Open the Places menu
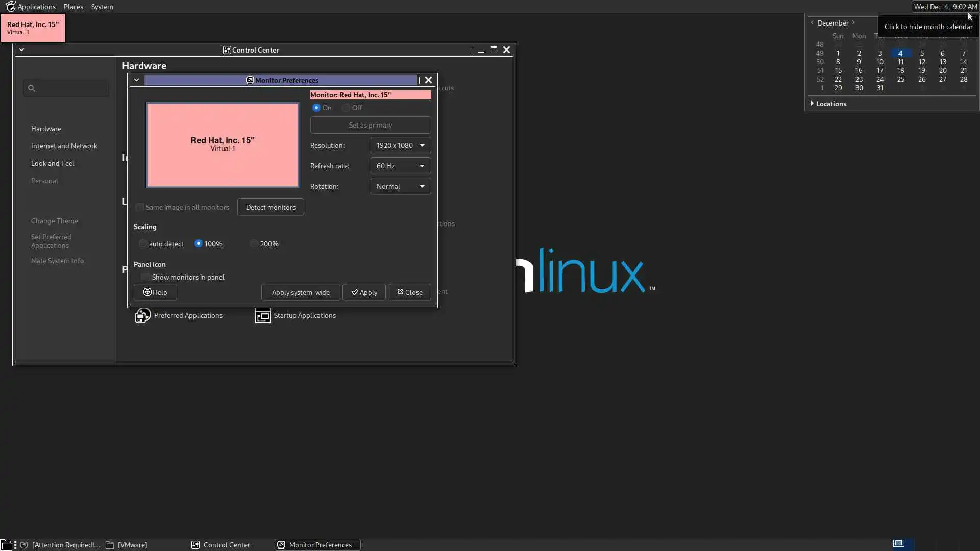 (73, 7)
